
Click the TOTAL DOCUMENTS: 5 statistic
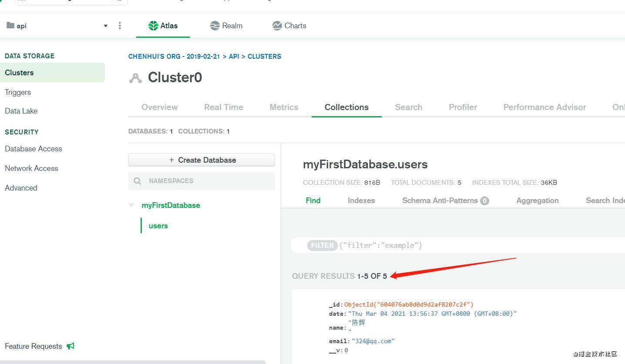coord(426,183)
